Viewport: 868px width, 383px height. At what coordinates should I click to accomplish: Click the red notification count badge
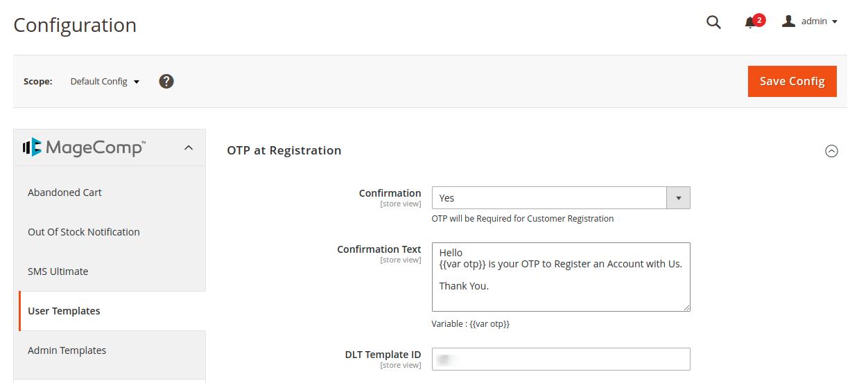[x=759, y=20]
